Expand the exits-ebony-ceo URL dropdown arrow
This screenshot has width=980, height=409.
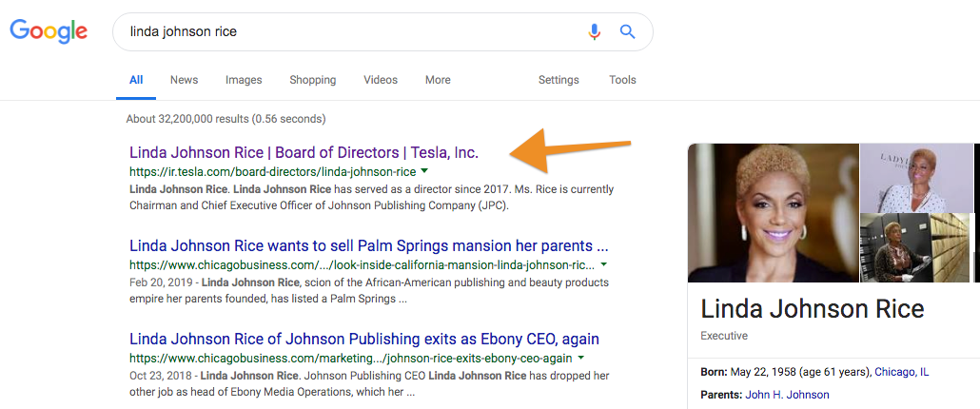pyautogui.click(x=581, y=358)
